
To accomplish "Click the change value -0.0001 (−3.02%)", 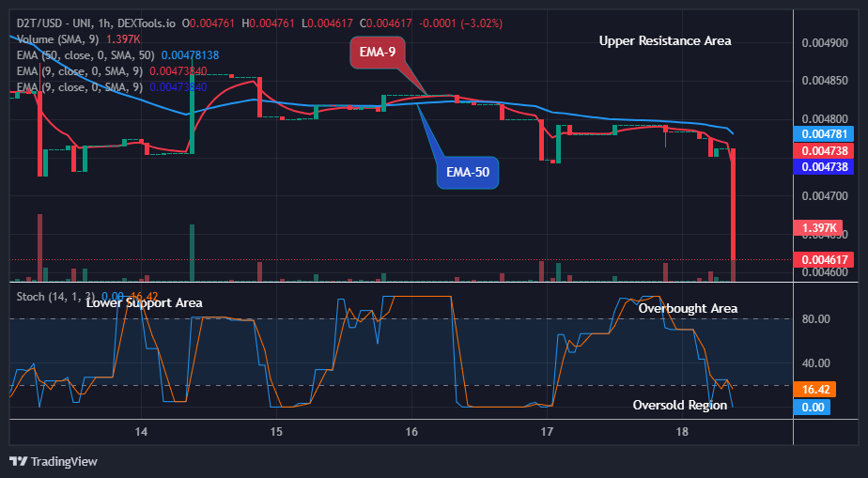I will tap(460, 23).
